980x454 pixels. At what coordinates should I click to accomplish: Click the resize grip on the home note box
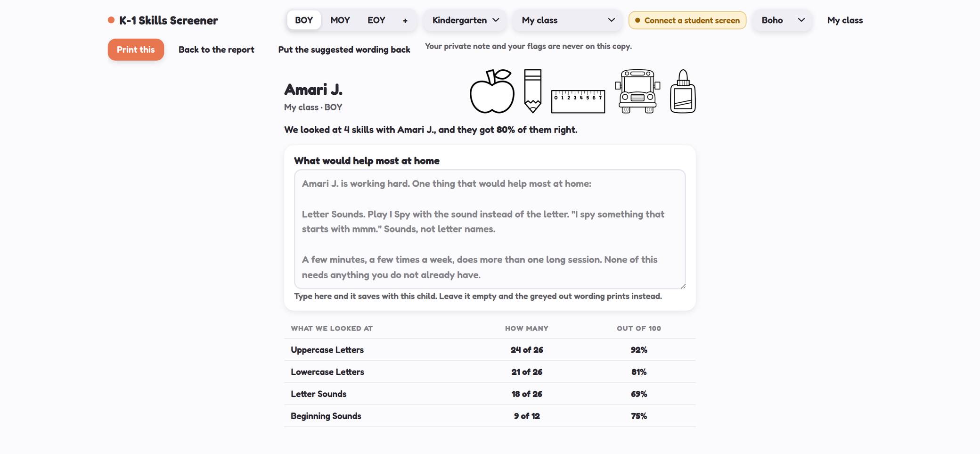(683, 286)
